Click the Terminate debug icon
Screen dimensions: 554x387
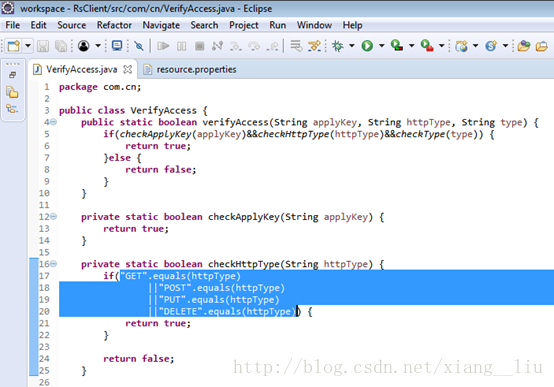coord(200,46)
